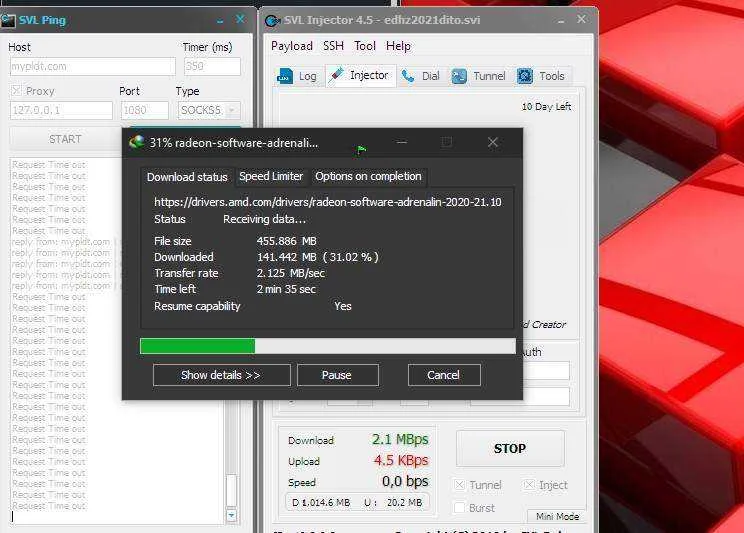Close the SVL Injector window
The height and width of the screenshot is (533, 744).
pos(581,19)
